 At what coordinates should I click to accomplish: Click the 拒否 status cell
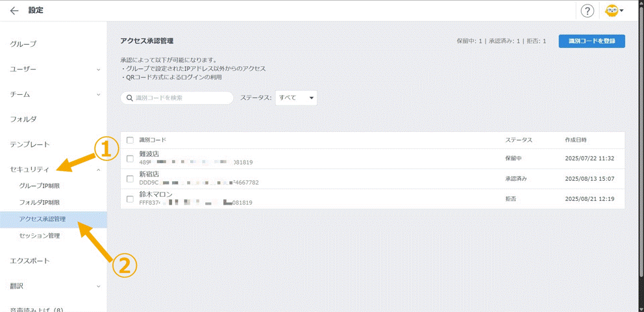tap(510, 199)
